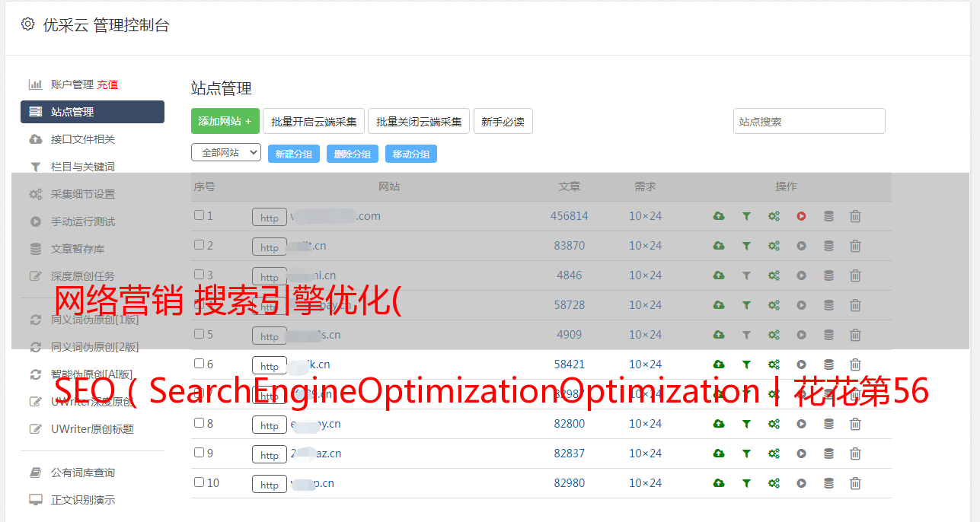The image size is (980, 522).
Task: Click article count 82980 in row 10
Action: coord(570,483)
